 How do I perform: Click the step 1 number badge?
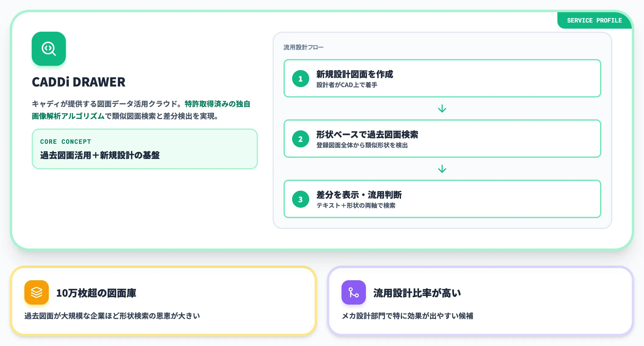pyautogui.click(x=301, y=79)
